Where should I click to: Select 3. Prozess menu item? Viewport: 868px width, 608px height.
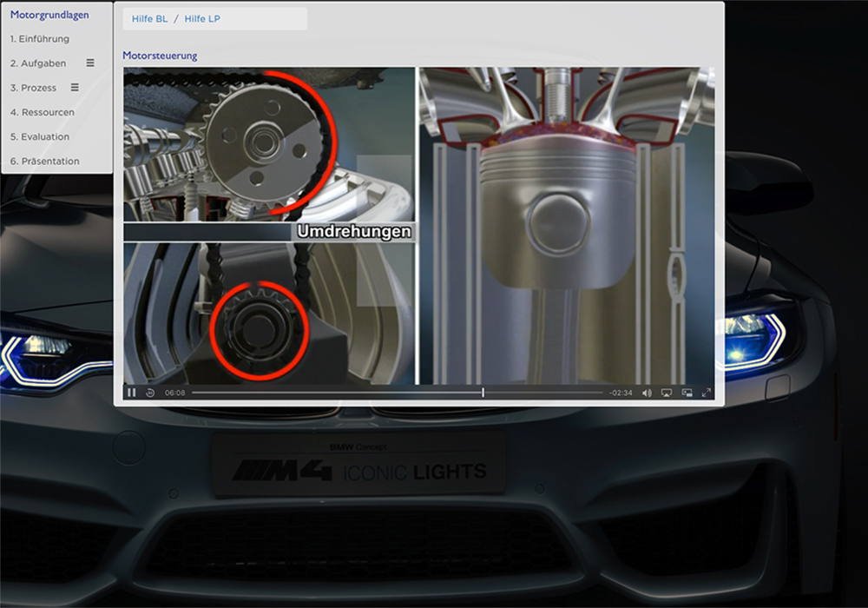33,88
